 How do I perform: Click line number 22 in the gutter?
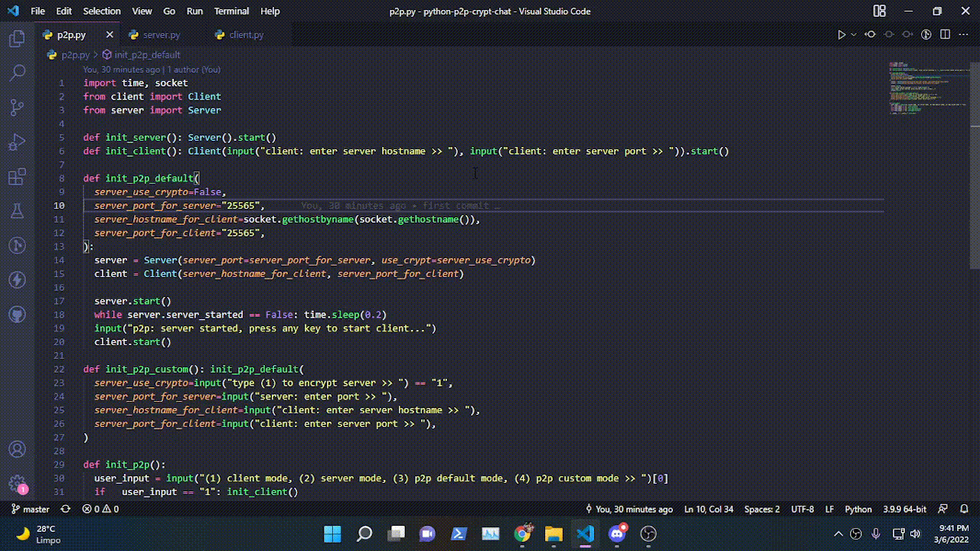pyautogui.click(x=60, y=369)
